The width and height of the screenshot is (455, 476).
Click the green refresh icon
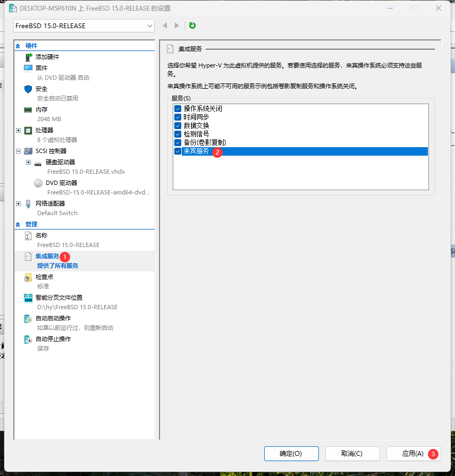pos(192,25)
